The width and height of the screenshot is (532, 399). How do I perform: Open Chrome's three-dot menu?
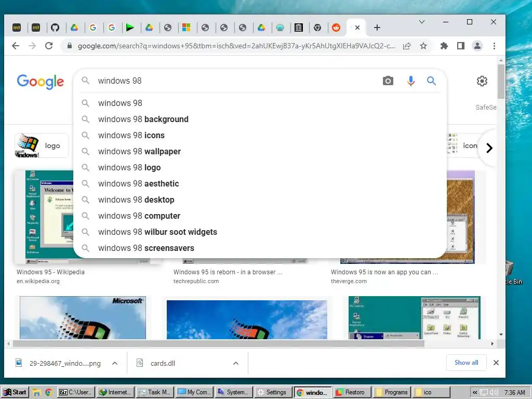pyautogui.click(x=494, y=46)
